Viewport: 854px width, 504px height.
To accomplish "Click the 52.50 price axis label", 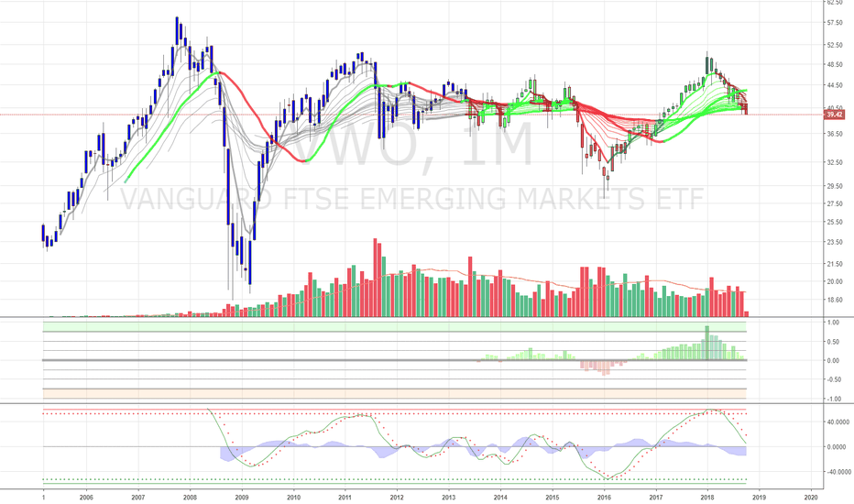I will tap(836, 45).
